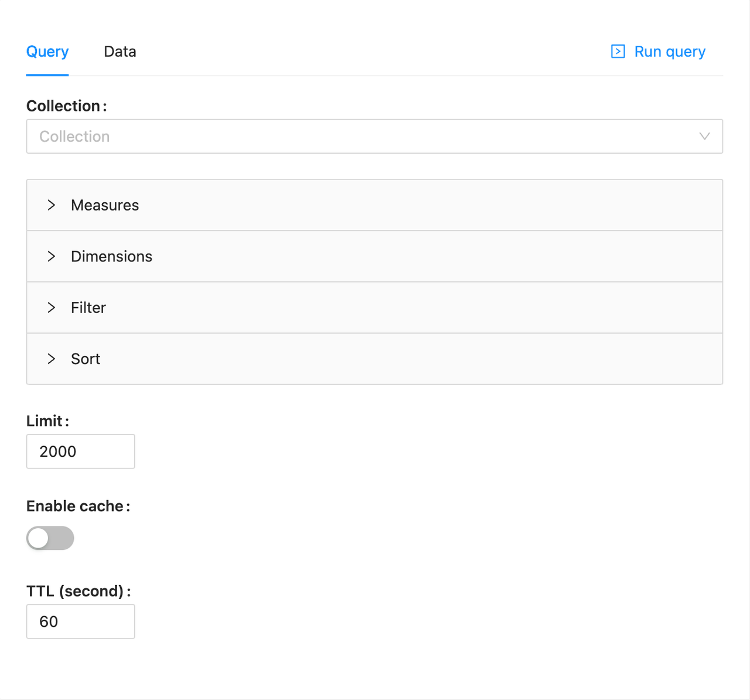The height and width of the screenshot is (700, 750).
Task: Expand the Measures panel
Action: [x=374, y=205]
